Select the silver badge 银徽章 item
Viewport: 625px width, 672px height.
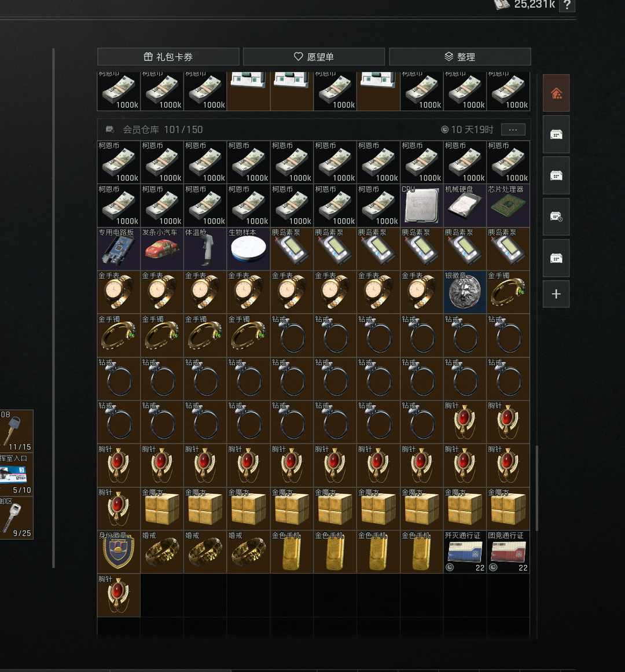(x=465, y=292)
